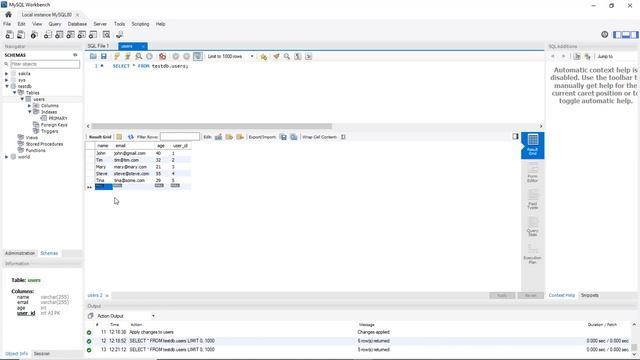
Task: Click Create new stored procedure icon
Action: (82, 35)
